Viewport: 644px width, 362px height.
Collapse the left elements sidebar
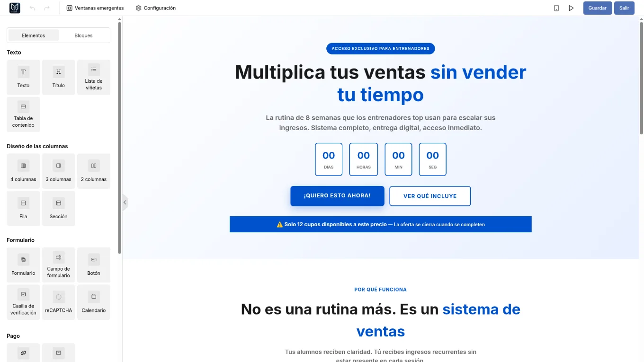(125, 203)
